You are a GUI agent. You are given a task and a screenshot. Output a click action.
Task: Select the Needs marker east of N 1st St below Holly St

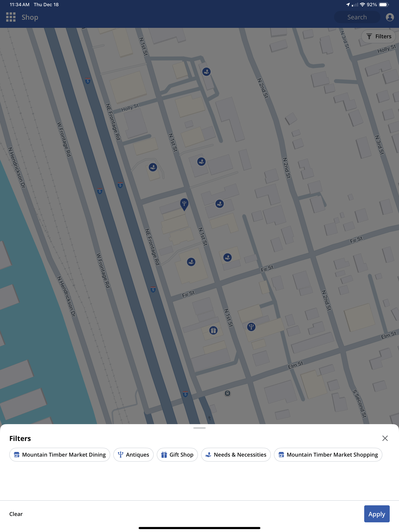[202, 162]
